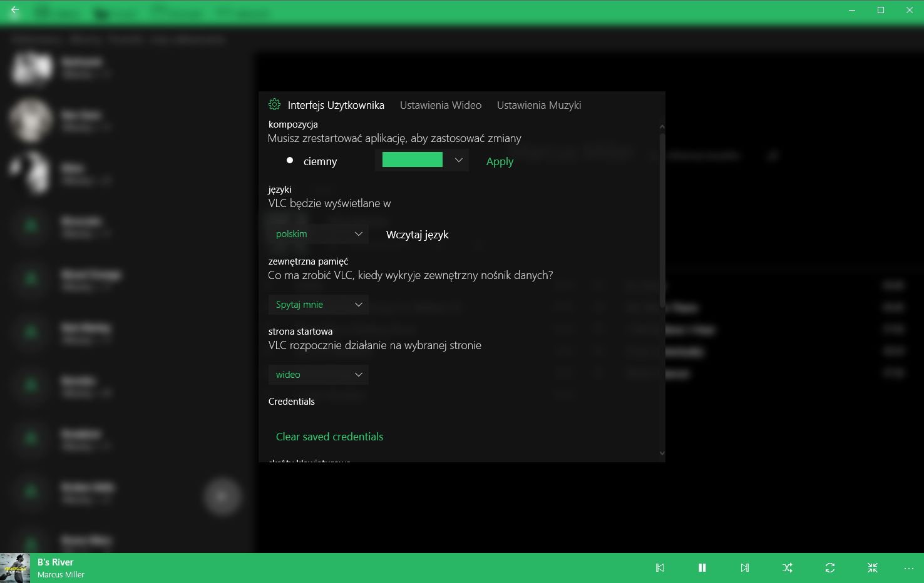924x583 pixels.
Task: Click 'Clear saved credentials'
Action: point(329,437)
